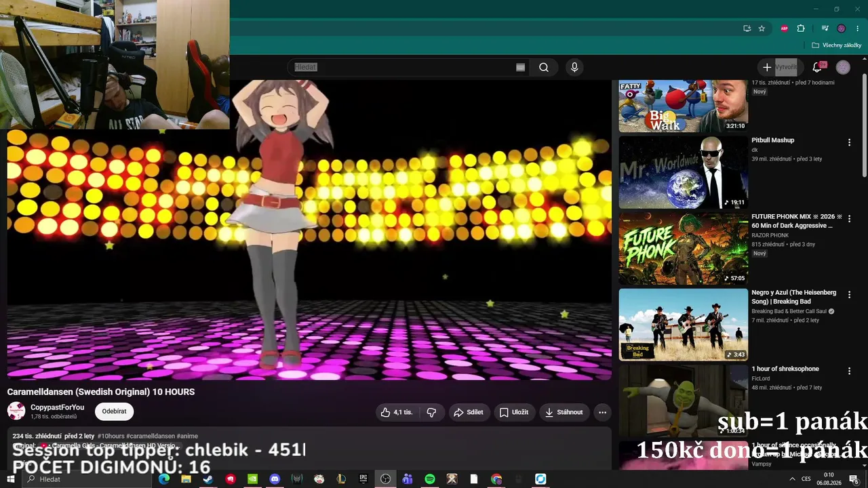Open the Negro y Azul Breaking Bad thumbnail
868x488 pixels.
[683, 325]
